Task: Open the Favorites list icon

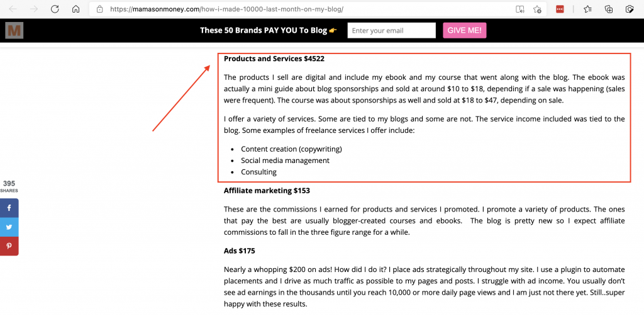Action: pos(588,9)
